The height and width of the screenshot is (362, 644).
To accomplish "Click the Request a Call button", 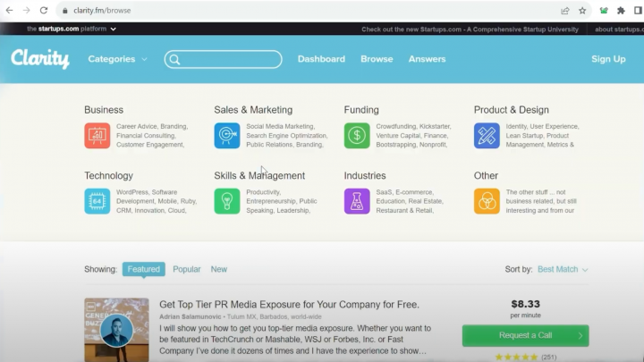I will click(x=525, y=336).
